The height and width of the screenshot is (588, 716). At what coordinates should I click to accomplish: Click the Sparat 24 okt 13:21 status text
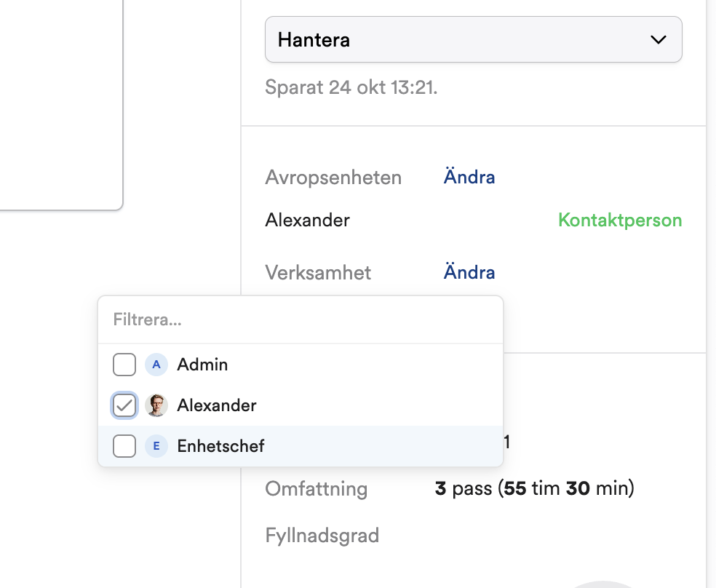coord(351,87)
